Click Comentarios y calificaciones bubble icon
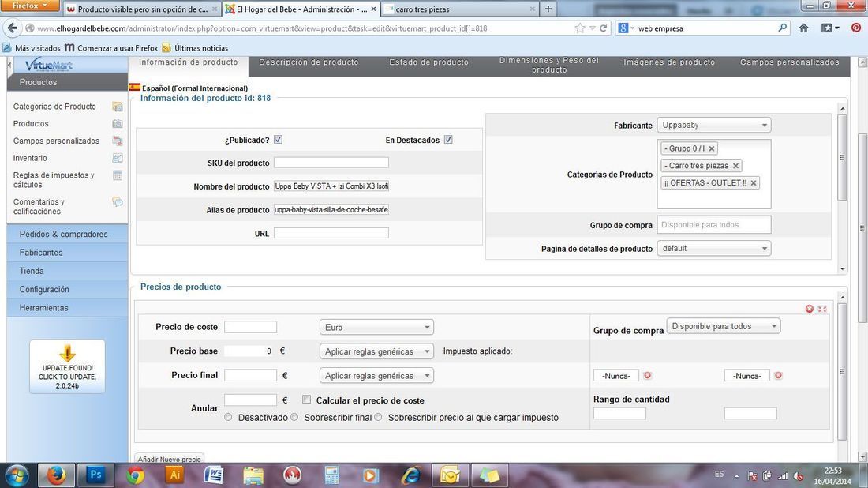 point(118,201)
